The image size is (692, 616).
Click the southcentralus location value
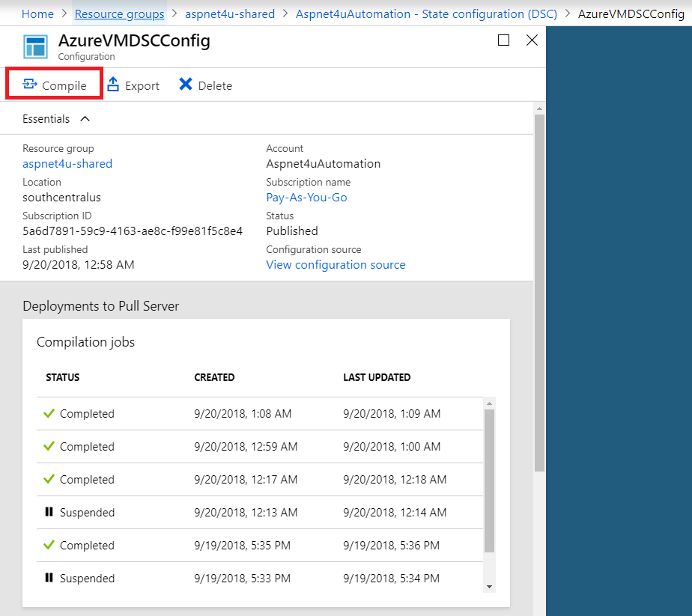(61, 197)
